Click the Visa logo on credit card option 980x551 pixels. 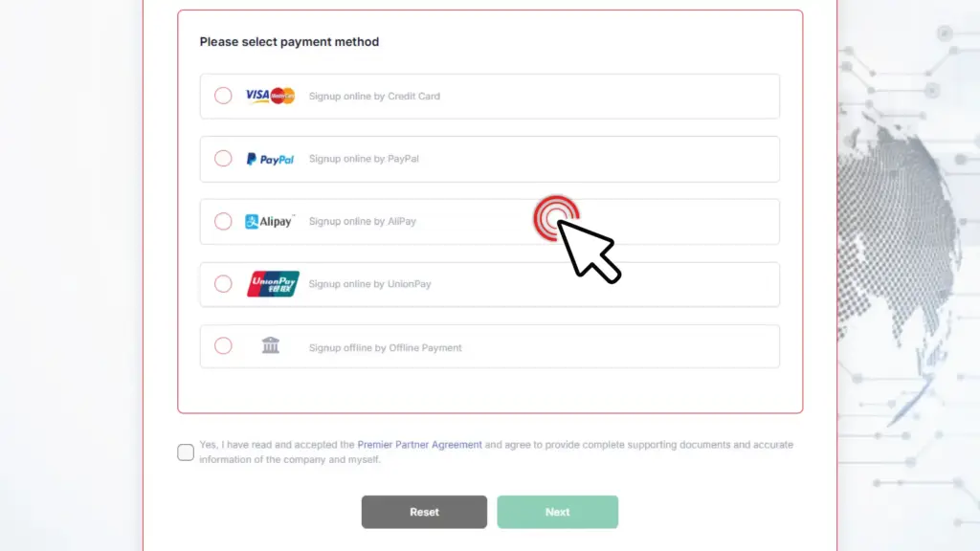pos(256,96)
